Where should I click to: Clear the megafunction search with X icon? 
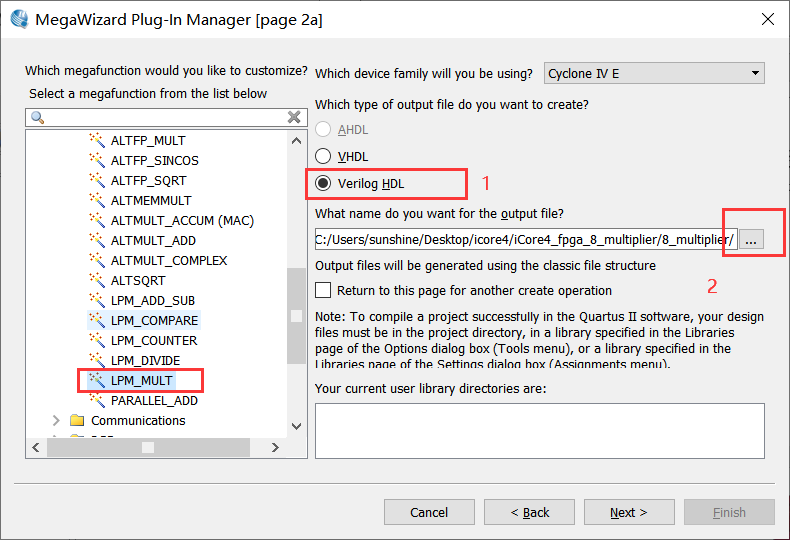pyautogui.click(x=294, y=117)
